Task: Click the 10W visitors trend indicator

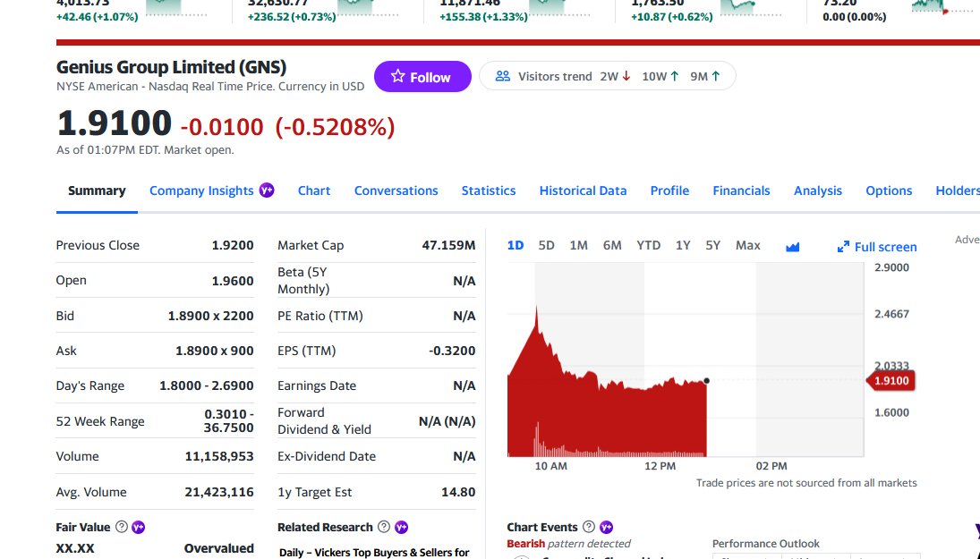Action: [x=660, y=76]
